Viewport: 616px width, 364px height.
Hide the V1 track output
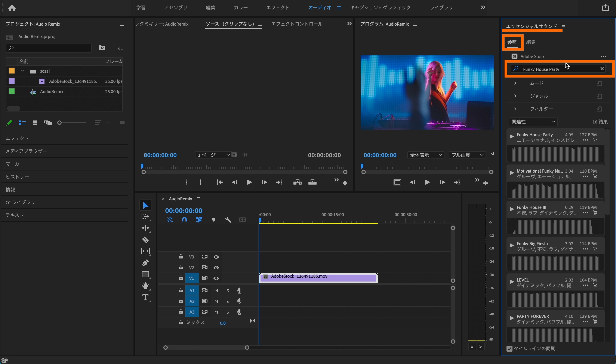tap(216, 278)
